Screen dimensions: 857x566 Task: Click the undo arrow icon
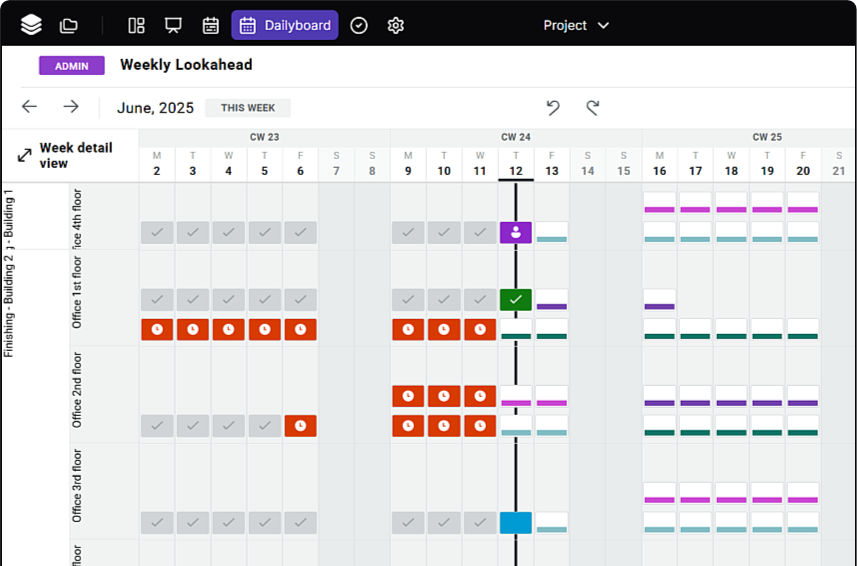click(553, 107)
